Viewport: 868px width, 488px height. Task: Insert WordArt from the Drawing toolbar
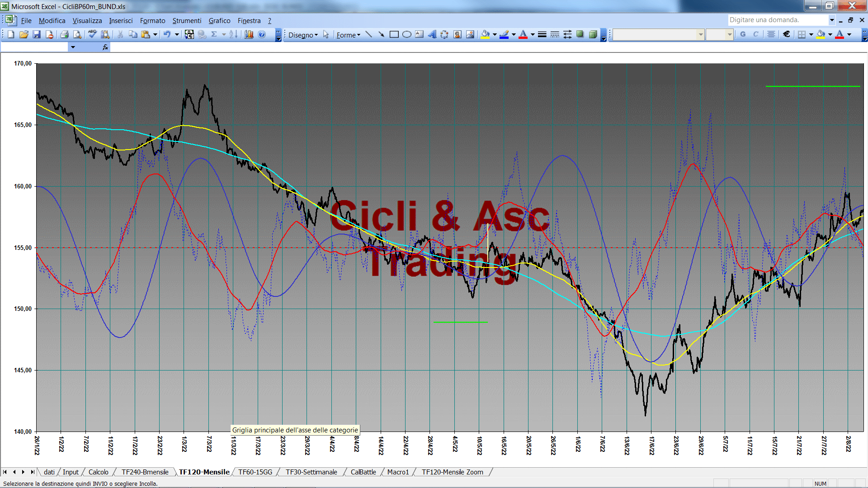click(432, 34)
